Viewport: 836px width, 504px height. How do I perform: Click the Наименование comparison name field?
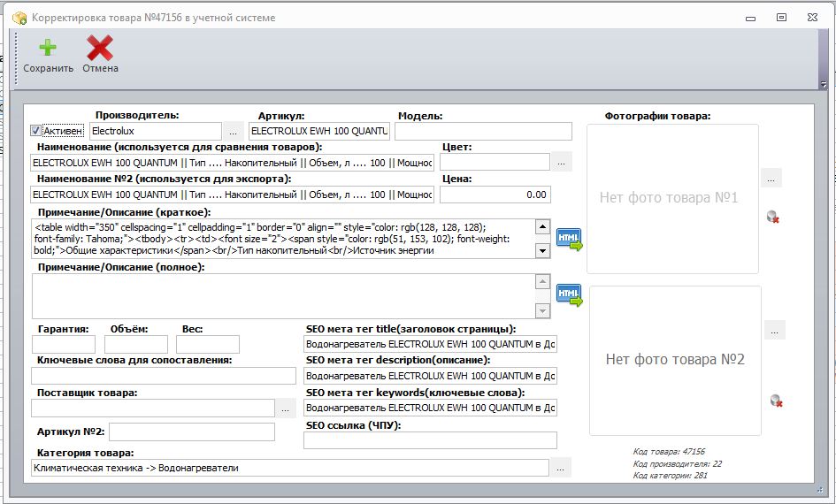tap(233, 163)
